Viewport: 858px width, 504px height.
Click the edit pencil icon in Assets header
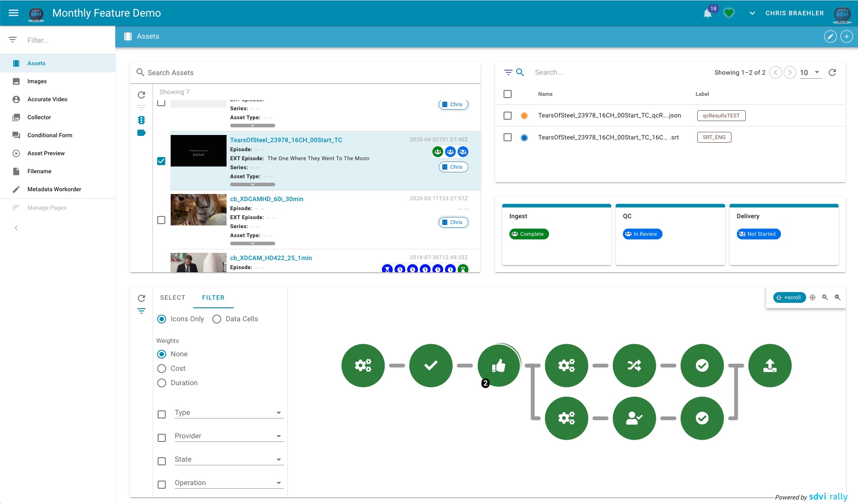coord(830,36)
